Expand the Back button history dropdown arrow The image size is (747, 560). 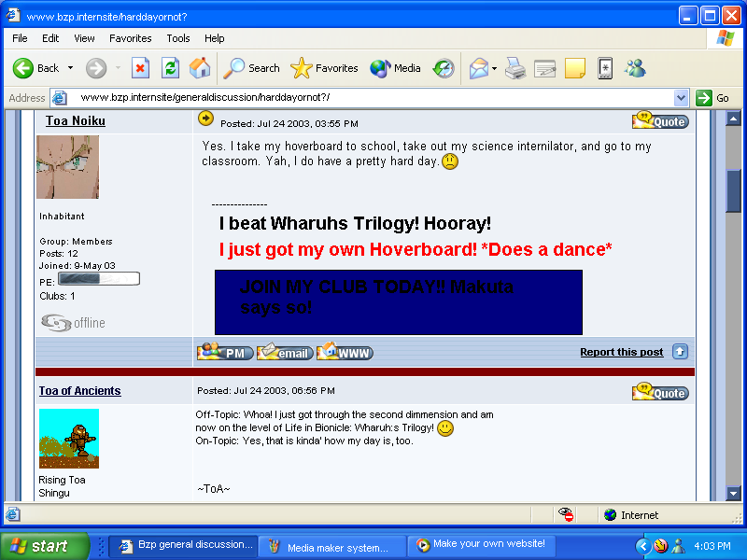(x=71, y=68)
